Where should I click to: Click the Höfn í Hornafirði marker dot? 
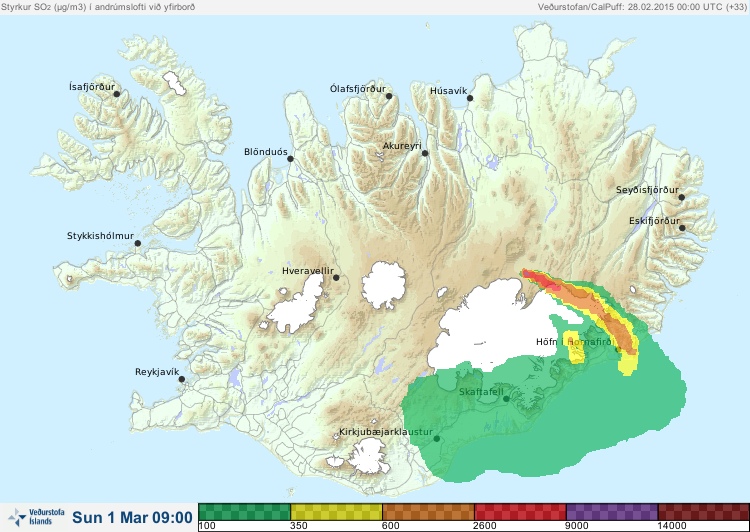click(x=618, y=350)
